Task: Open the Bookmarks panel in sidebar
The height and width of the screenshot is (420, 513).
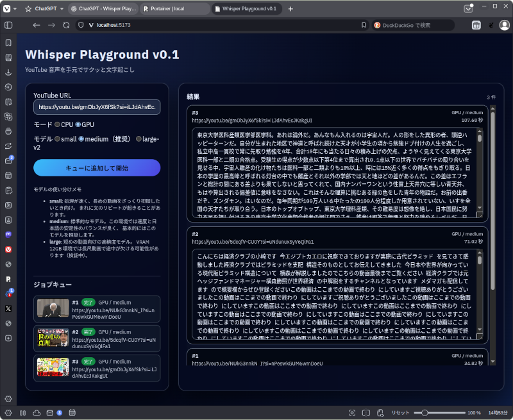Action: (8, 42)
